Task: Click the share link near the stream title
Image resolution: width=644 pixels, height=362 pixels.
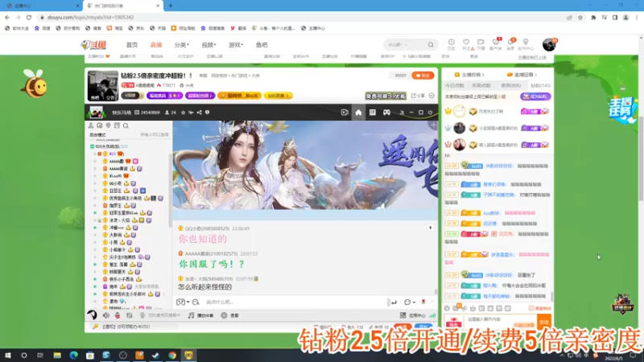Action: [418, 96]
